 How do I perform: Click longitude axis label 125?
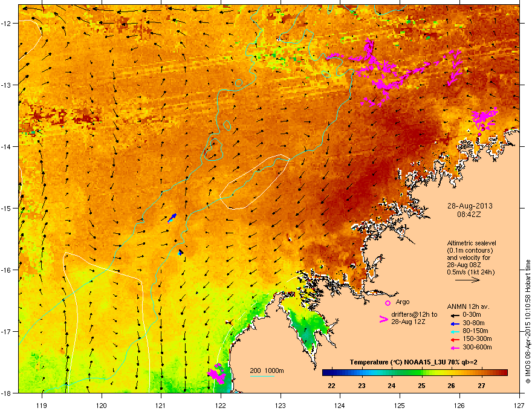[x=400, y=405]
